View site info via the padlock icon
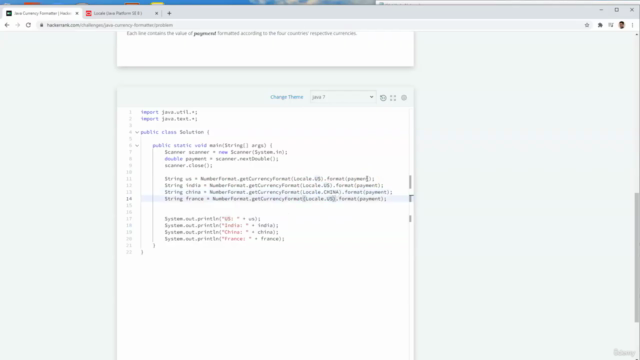Viewport: 640px width, 360px height. coord(41,25)
